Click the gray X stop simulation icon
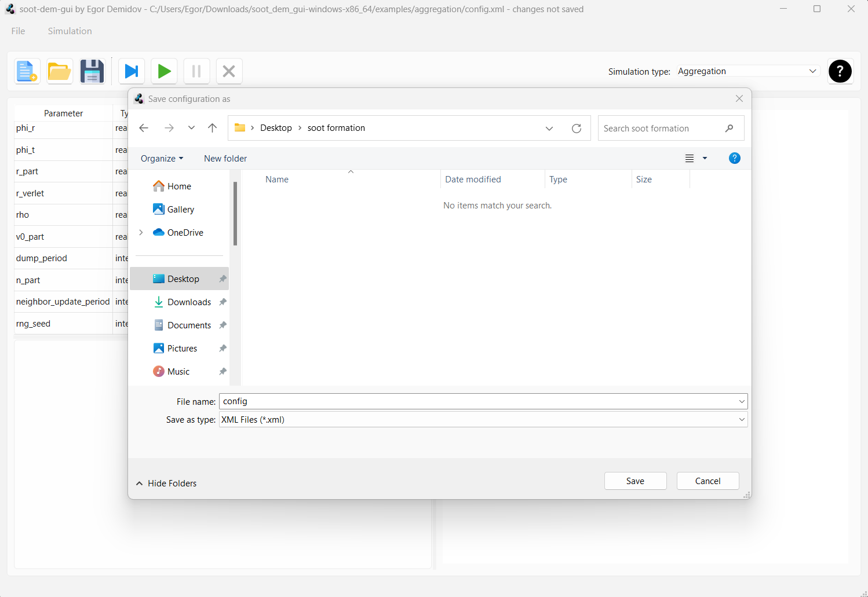The width and height of the screenshot is (868, 597). coord(229,71)
